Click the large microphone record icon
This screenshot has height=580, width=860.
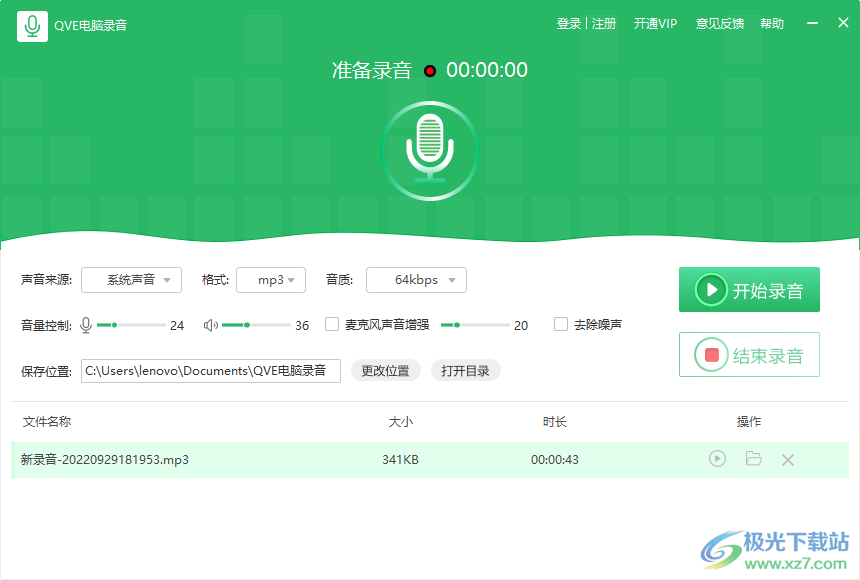(430, 148)
